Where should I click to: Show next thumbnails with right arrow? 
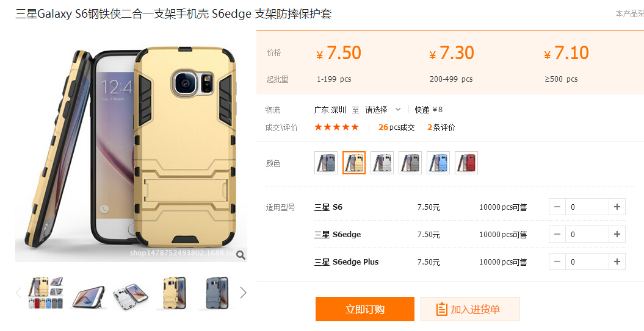click(243, 293)
